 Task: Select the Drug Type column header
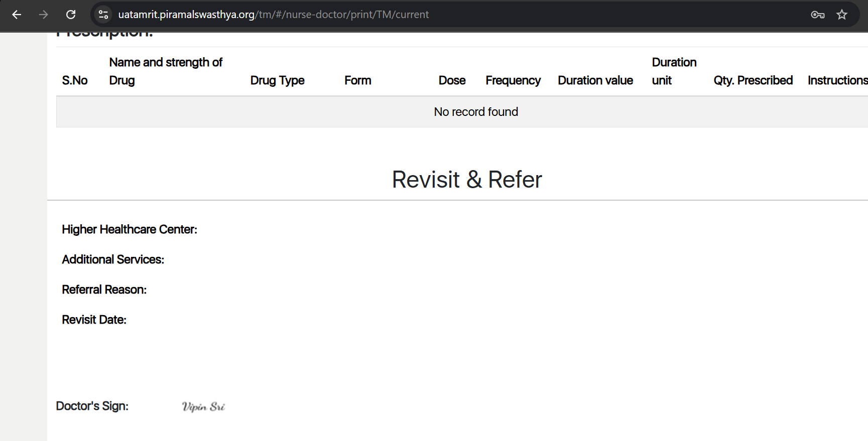[277, 80]
